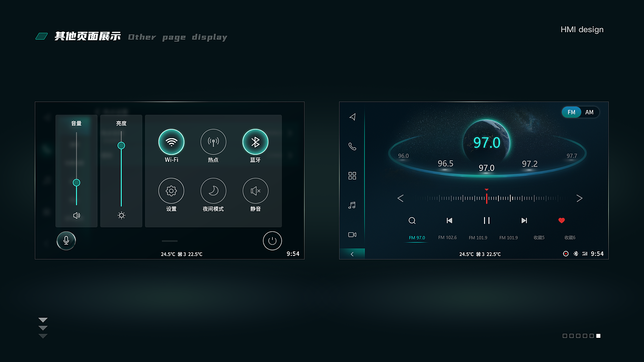The image size is (644, 362).
Task: Skip to previous radio station
Action: [x=449, y=221]
